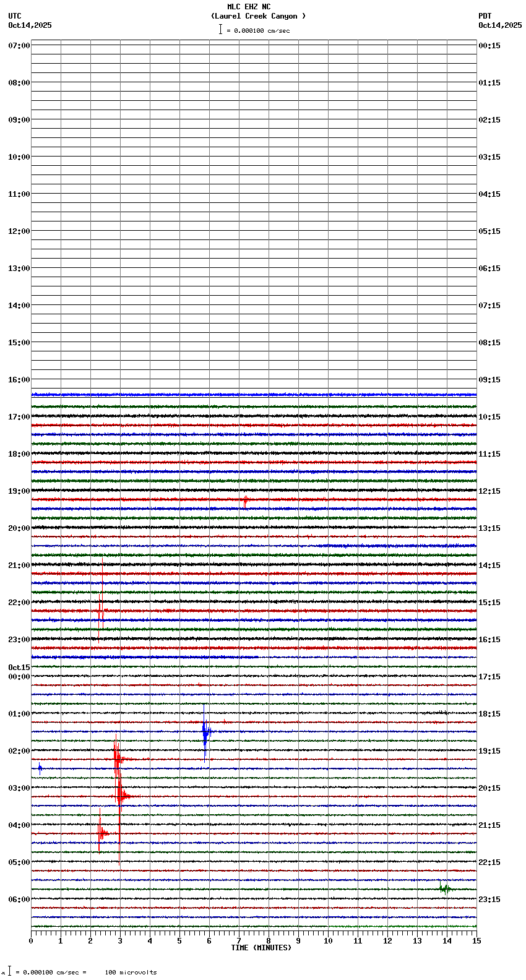
Task: Click the 15:15 PDT time label
Action: (489, 603)
